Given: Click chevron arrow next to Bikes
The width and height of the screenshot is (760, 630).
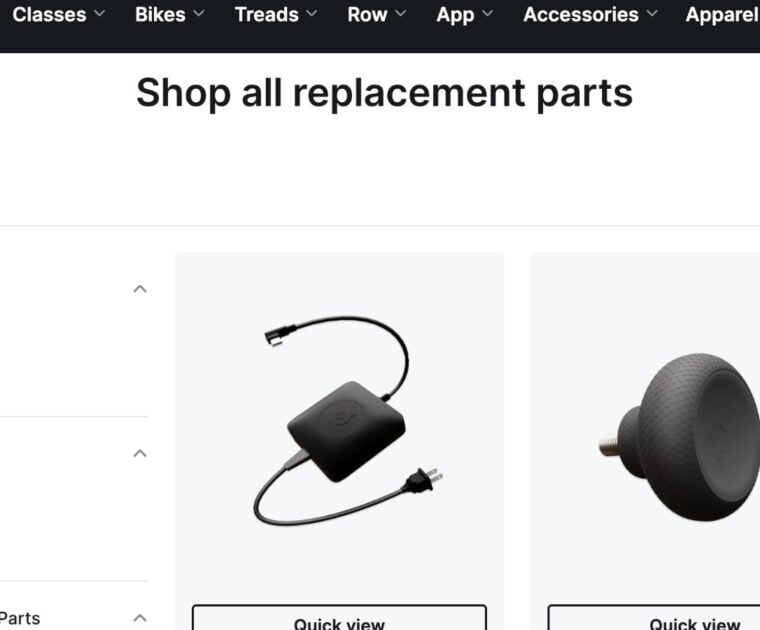Looking at the screenshot, I should (199, 14).
